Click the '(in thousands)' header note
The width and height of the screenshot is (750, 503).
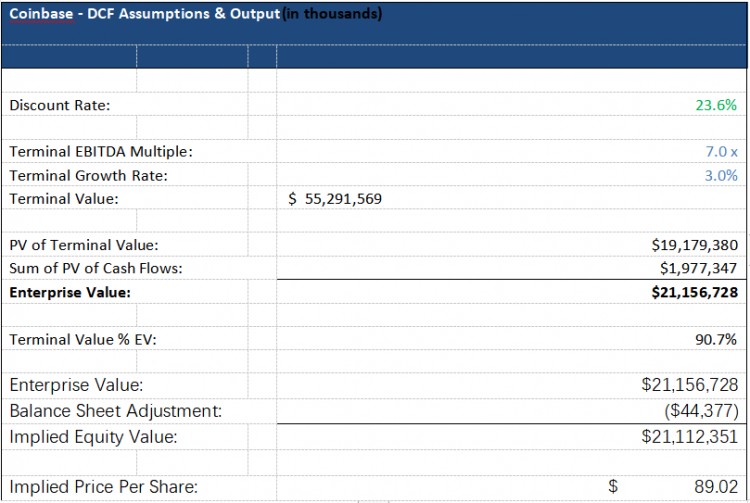(x=332, y=14)
